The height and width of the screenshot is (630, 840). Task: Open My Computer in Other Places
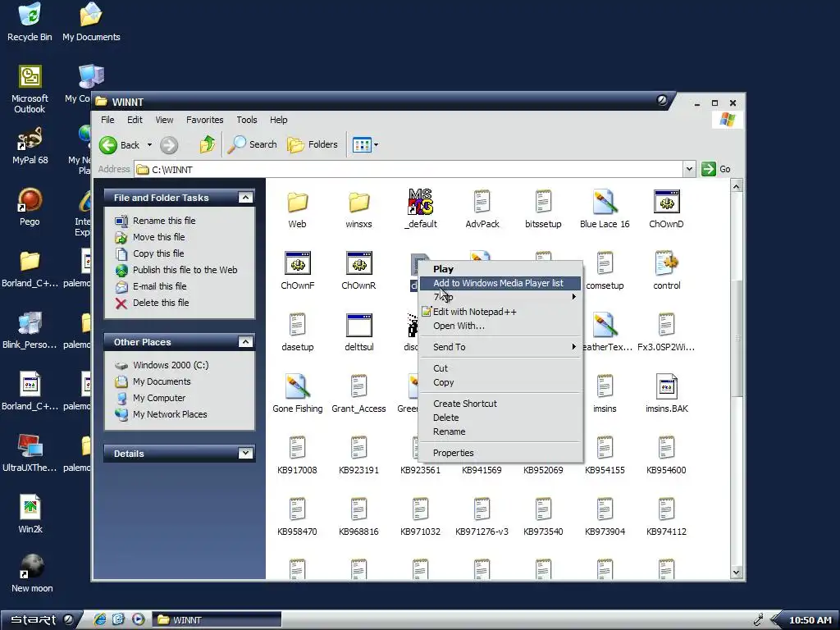tap(159, 398)
